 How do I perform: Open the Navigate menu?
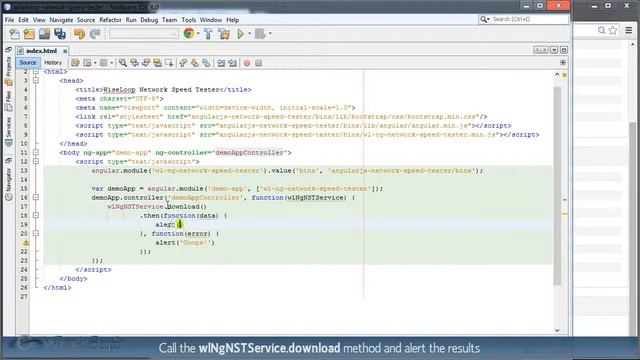pos(61,20)
